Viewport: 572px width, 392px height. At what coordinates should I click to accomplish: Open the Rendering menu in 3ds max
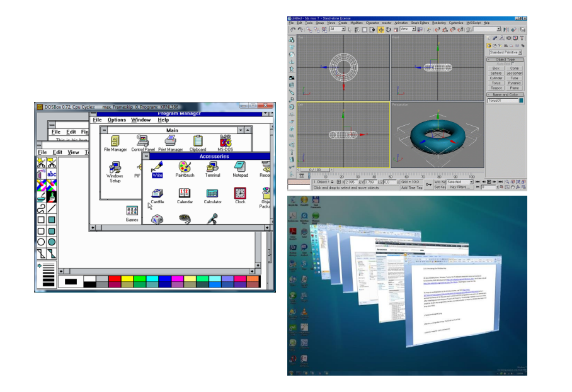coord(439,23)
